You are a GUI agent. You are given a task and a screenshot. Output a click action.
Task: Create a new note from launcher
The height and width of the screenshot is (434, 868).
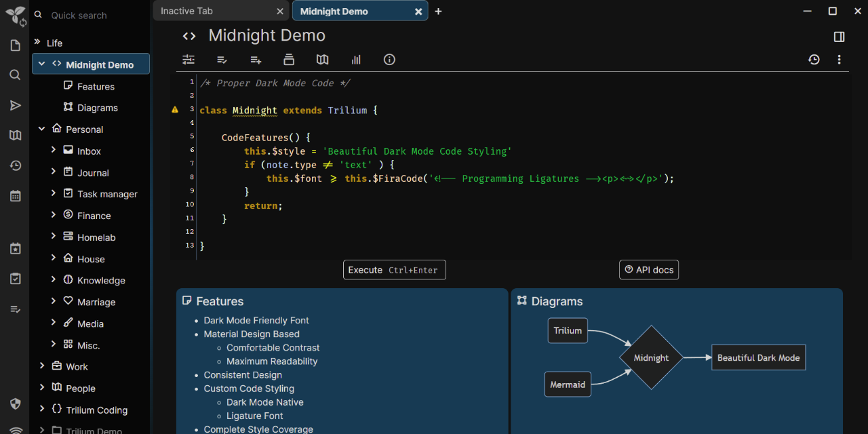[15, 45]
